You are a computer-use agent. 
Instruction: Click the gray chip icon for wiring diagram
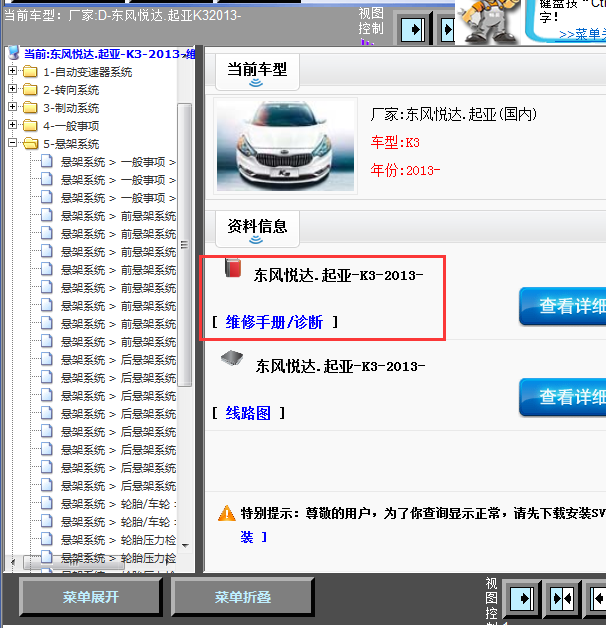click(x=232, y=357)
